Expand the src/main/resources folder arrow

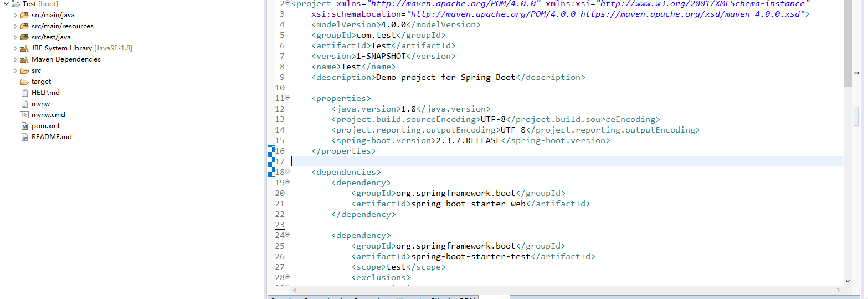pyautogui.click(x=16, y=26)
